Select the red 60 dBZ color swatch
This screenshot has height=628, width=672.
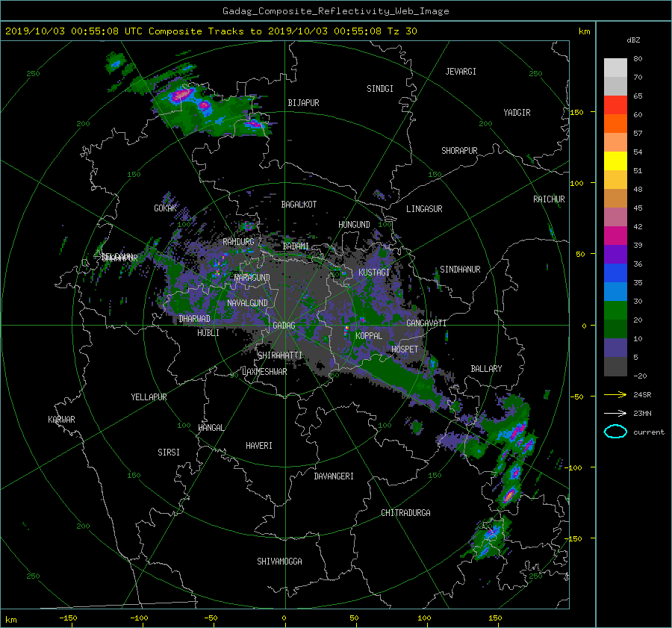pos(615,105)
